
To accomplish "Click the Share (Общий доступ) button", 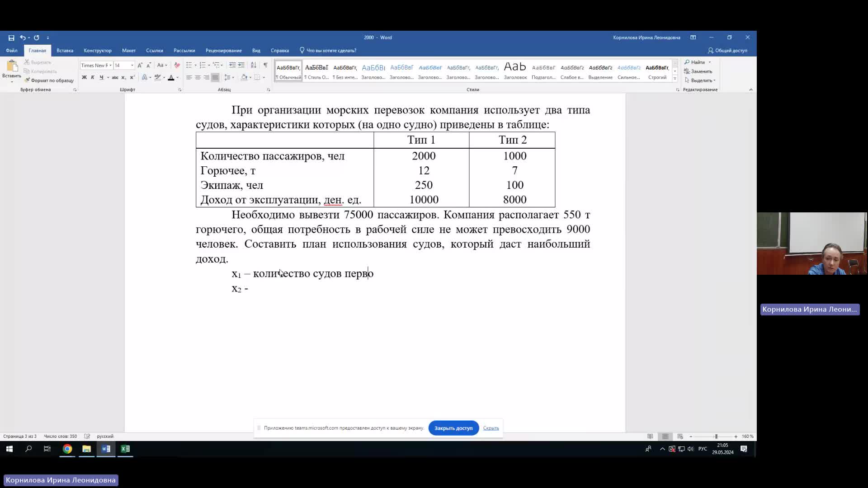I will tap(728, 51).
